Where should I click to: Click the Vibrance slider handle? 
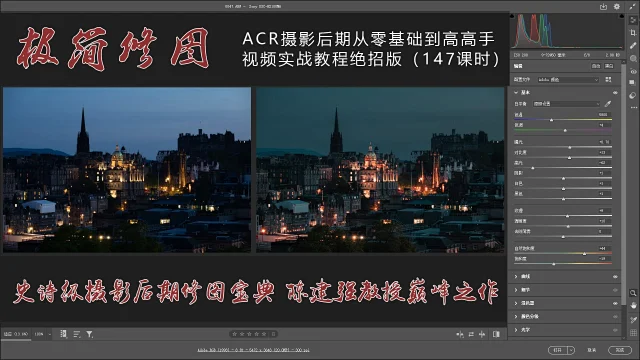click(584, 253)
